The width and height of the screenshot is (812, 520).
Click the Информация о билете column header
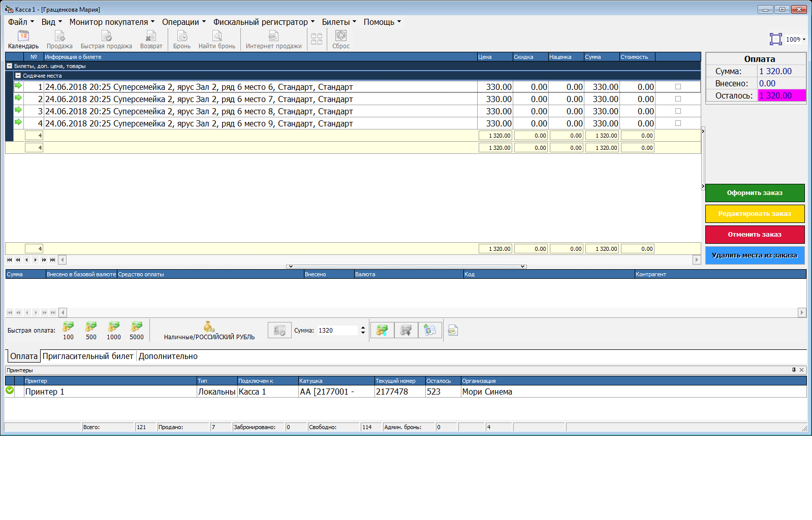(x=260, y=57)
